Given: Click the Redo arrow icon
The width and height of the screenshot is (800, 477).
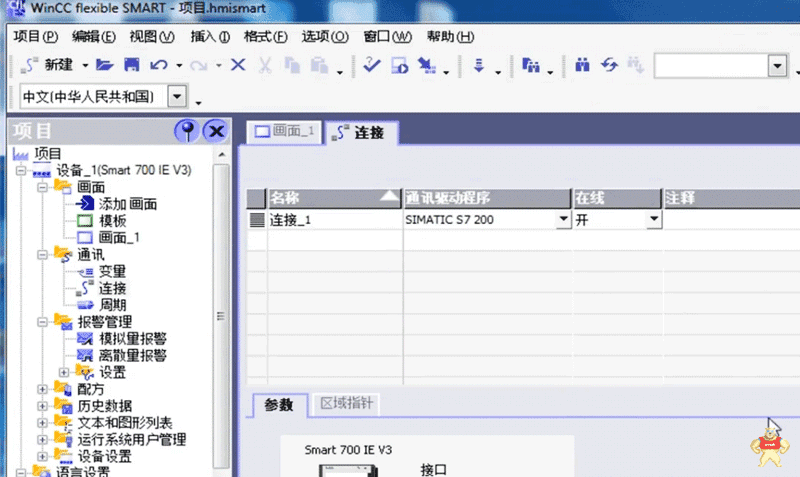Looking at the screenshot, I should [x=198, y=65].
